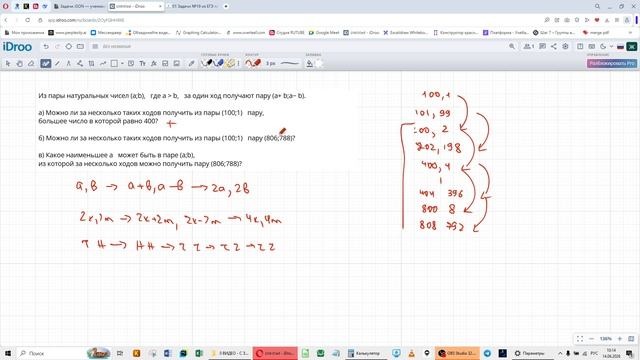Open the Graphing Calculator bookmark
The image size is (640, 360).
coord(199,32)
